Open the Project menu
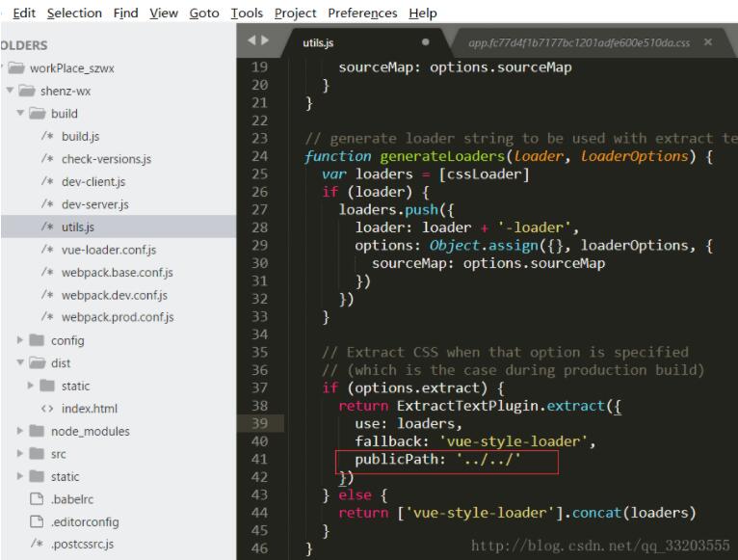The image size is (738, 560). point(295,13)
